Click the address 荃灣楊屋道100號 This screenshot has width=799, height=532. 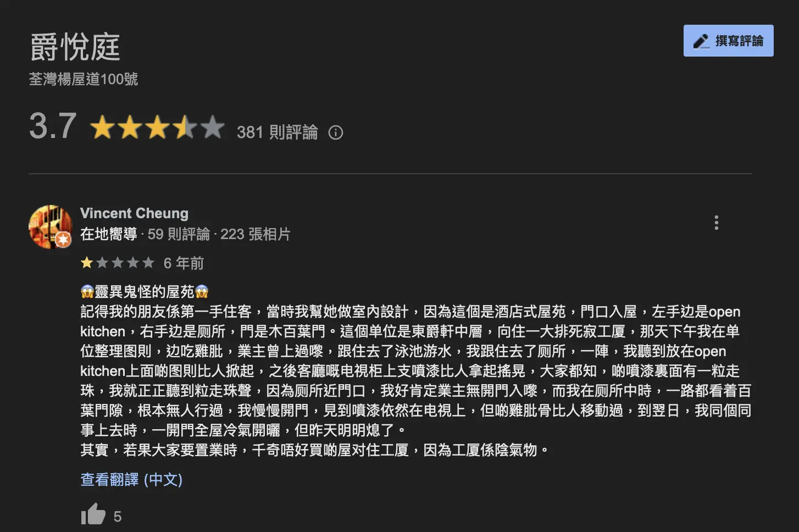tap(84, 79)
